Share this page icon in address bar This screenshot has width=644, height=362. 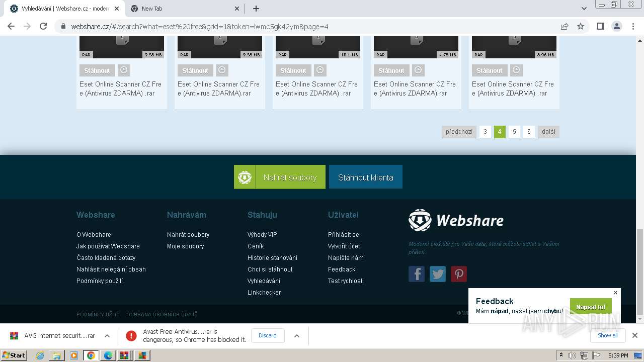[565, 26]
